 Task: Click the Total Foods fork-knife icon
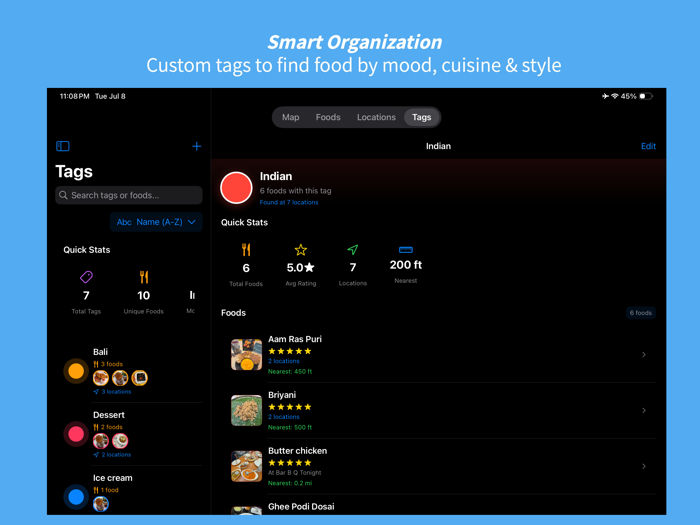246,250
